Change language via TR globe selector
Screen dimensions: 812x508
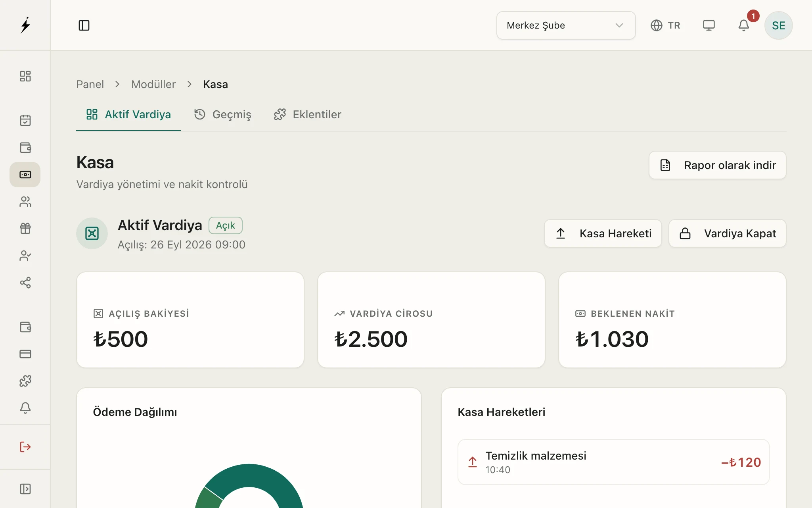click(665, 25)
